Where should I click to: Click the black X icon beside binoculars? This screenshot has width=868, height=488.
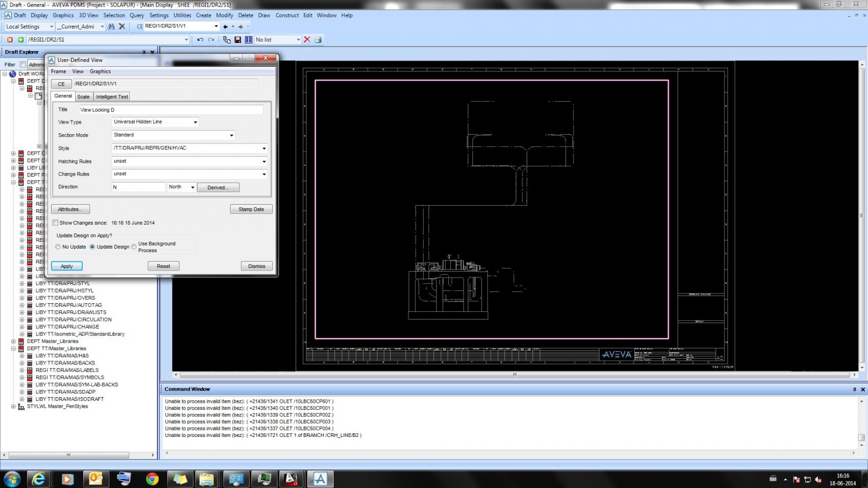coord(122,27)
